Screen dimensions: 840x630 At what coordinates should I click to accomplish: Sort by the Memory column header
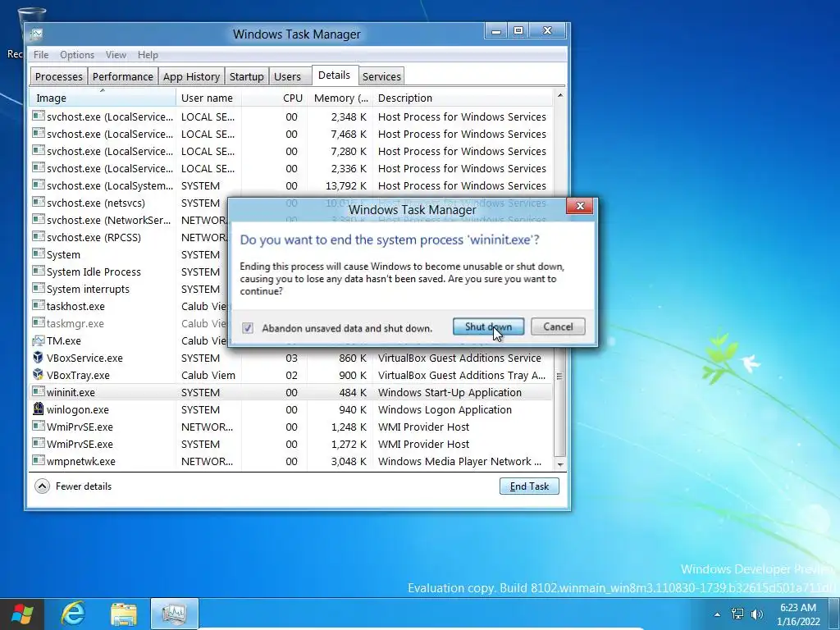pos(340,98)
